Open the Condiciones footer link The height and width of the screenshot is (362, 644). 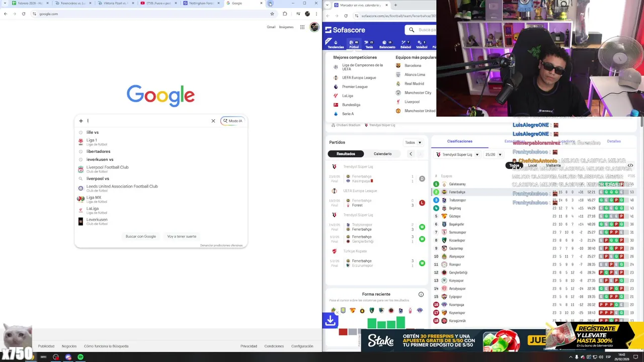pos(274,346)
